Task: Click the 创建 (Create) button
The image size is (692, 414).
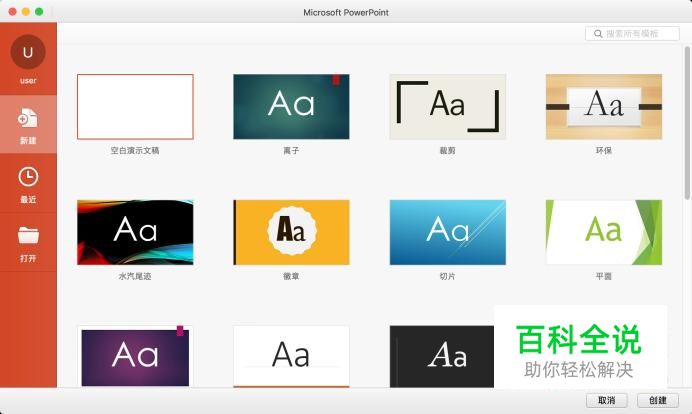Action: coord(658,400)
